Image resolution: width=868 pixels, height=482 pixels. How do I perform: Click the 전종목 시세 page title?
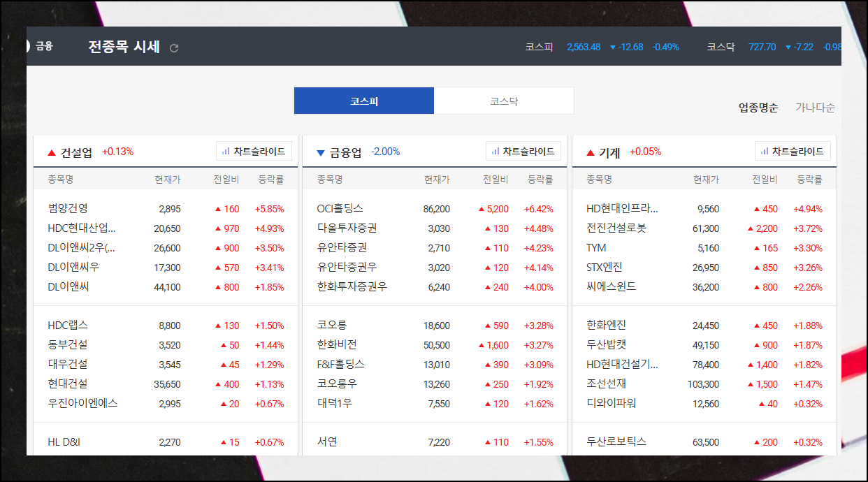[x=124, y=48]
